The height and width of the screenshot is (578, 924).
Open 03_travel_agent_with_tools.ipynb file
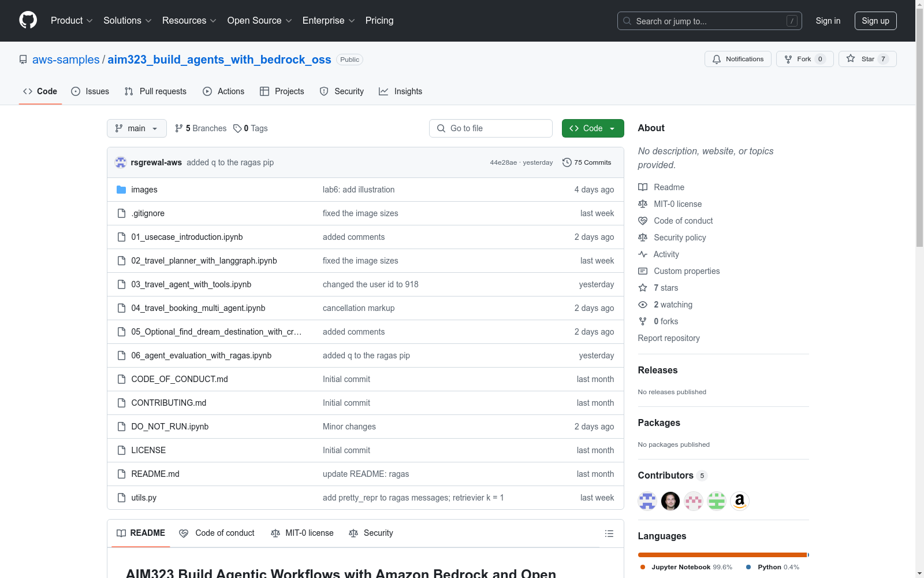191,284
